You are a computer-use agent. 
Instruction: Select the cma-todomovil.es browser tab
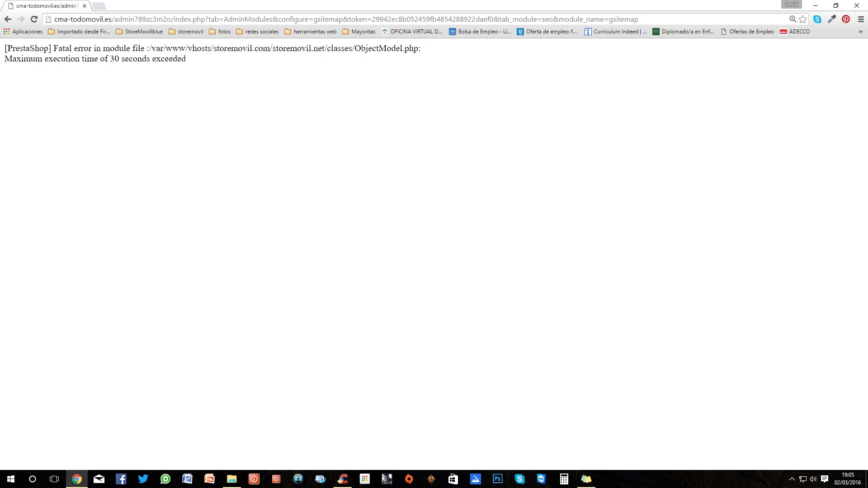(45, 6)
